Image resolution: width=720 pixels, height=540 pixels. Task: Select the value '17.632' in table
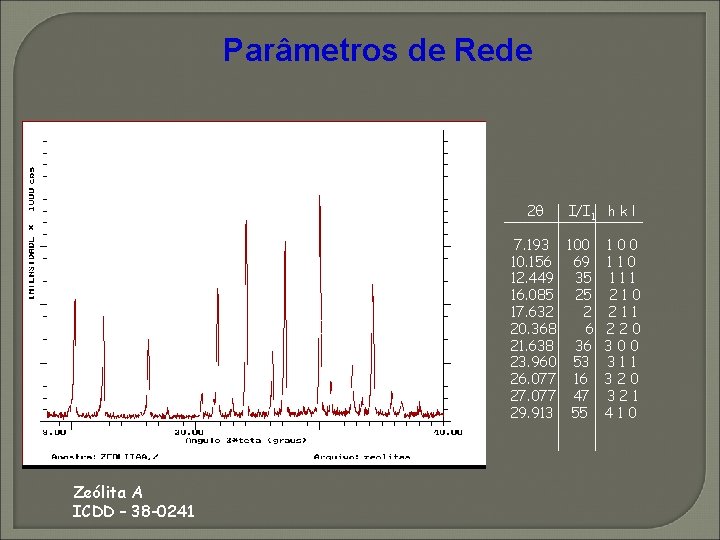(532, 312)
